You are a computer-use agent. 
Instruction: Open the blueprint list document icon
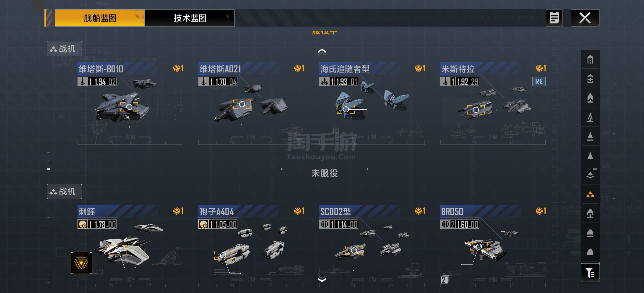[554, 18]
